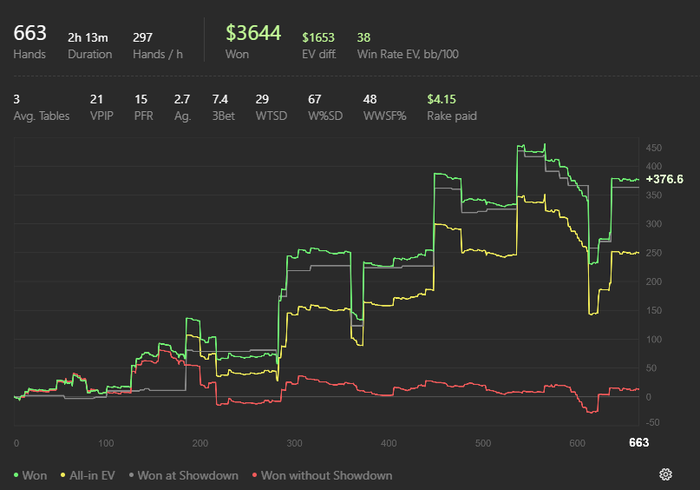Viewport: 700px width, 490px height.
Task: Toggle Won without Showdown legend item
Action: click(322, 475)
